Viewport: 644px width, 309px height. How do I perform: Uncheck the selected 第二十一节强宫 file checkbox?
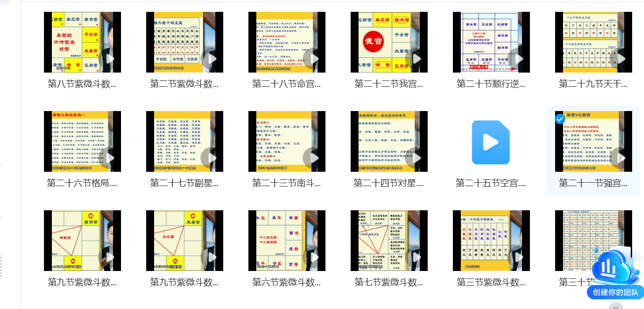tap(560, 119)
